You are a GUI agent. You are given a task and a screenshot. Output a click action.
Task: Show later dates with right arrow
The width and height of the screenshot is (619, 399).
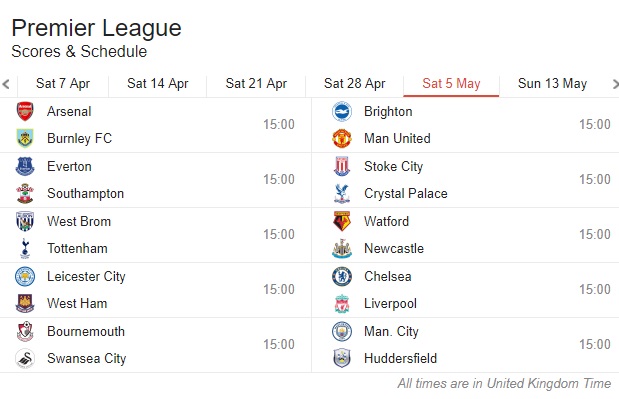(615, 84)
